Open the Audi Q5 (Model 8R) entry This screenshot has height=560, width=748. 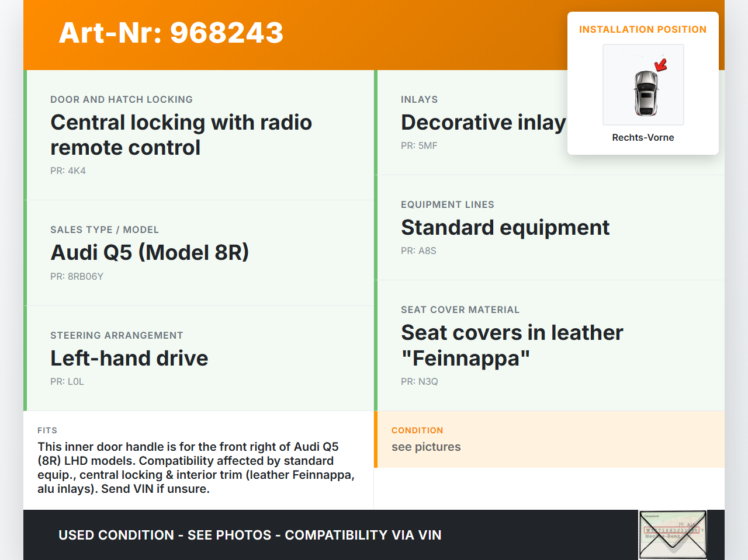pyautogui.click(x=150, y=252)
